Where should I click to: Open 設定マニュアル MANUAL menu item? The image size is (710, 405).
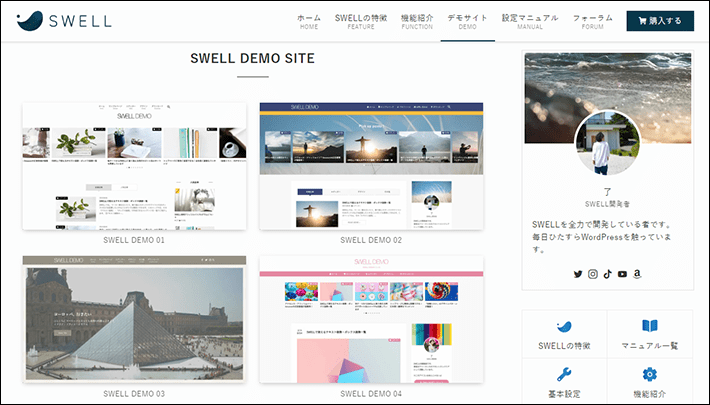point(530,21)
